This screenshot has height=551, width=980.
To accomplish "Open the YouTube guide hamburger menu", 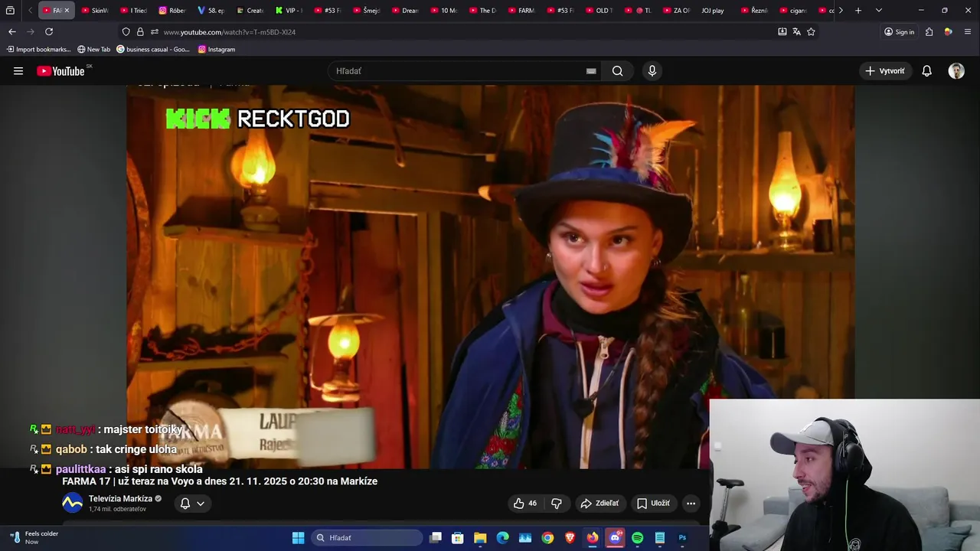I will coord(18,71).
